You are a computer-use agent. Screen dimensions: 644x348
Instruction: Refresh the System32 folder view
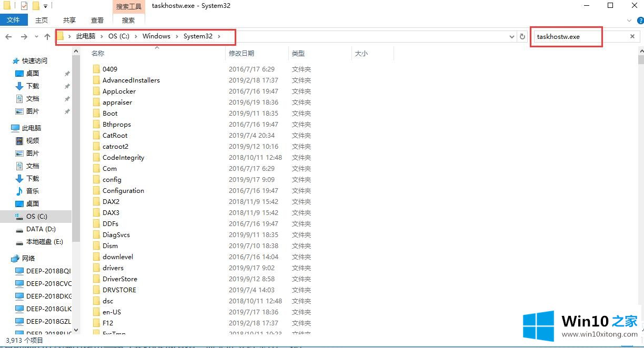pyautogui.click(x=522, y=37)
